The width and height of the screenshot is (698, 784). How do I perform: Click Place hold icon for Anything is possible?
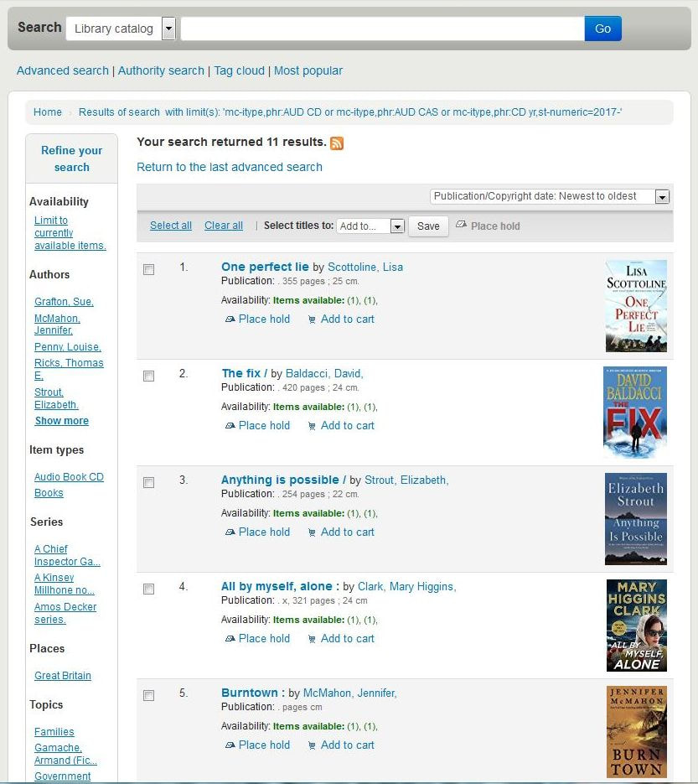coord(230,532)
